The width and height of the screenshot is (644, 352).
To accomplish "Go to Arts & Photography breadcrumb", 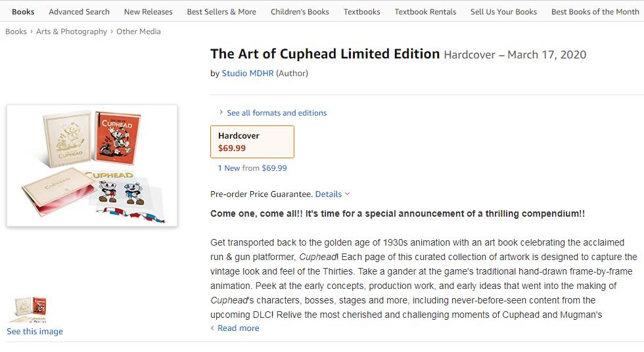I will [72, 32].
